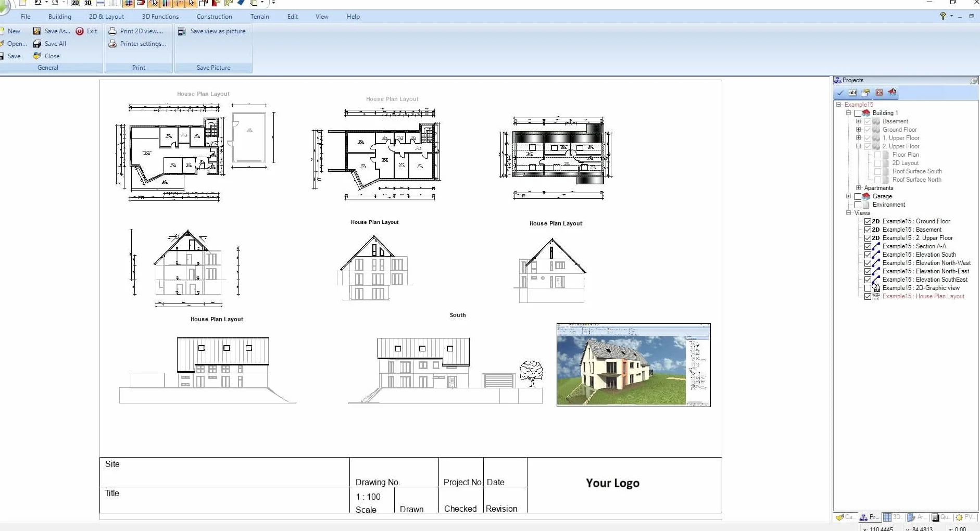Click the Save button
This screenshot has height=531, width=980.
tap(10, 56)
